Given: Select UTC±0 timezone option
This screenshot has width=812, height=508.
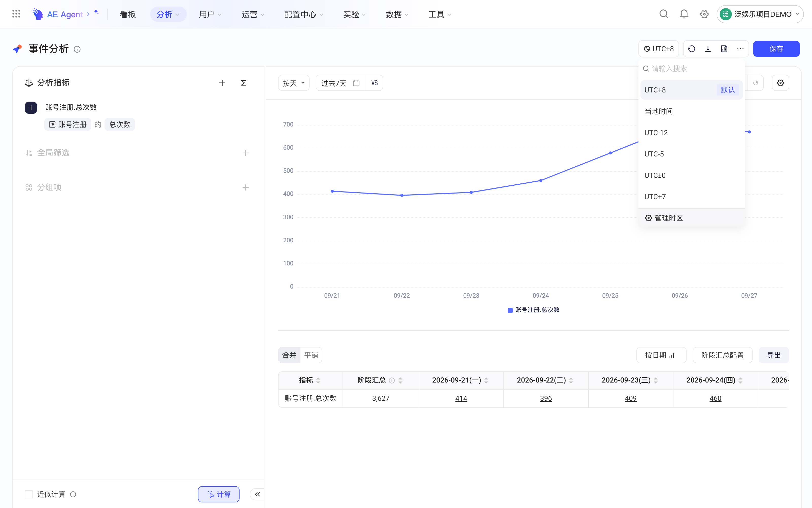Looking at the screenshot, I should pyautogui.click(x=691, y=175).
